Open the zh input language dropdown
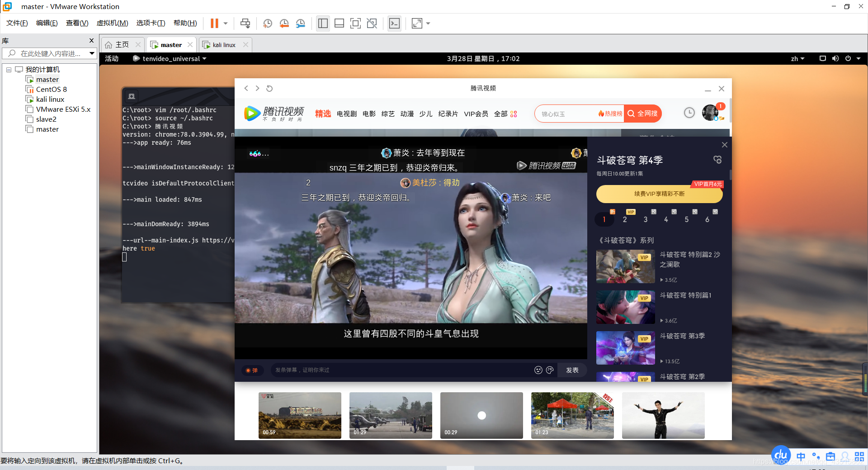This screenshot has width=868, height=470. click(797, 59)
